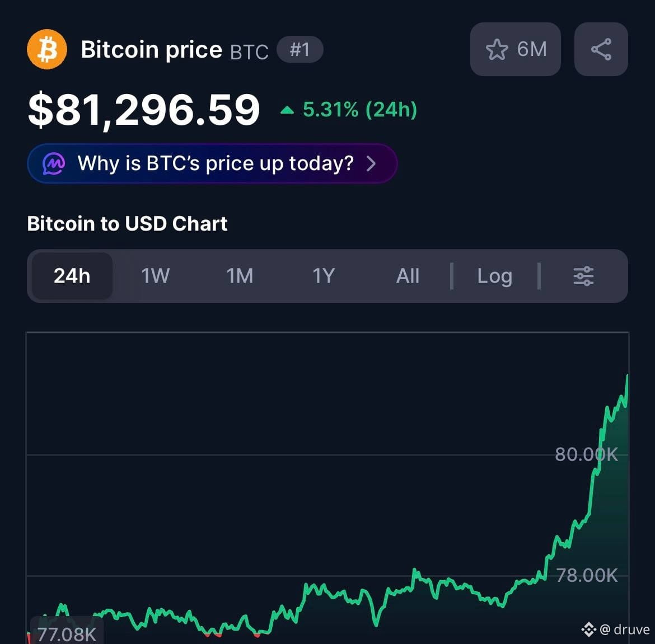Expand the chevron on BTC price question
The height and width of the screenshot is (644, 655).
pyautogui.click(x=371, y=163)
